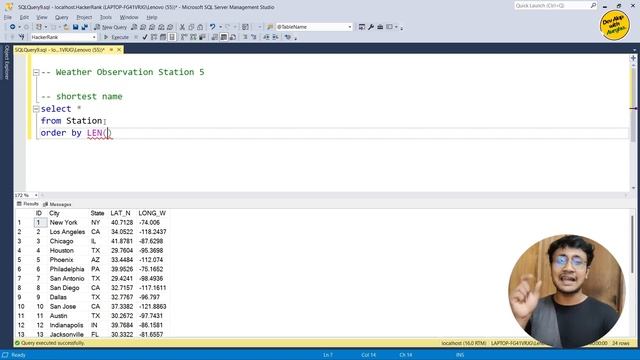Open the @TableName combo box dropdown
The height and width of the screenshot is (360, 640).
(x=350, y=27)
